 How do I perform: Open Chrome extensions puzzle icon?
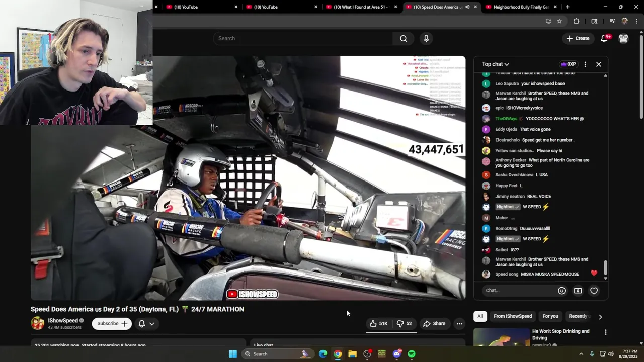point(577,21)
